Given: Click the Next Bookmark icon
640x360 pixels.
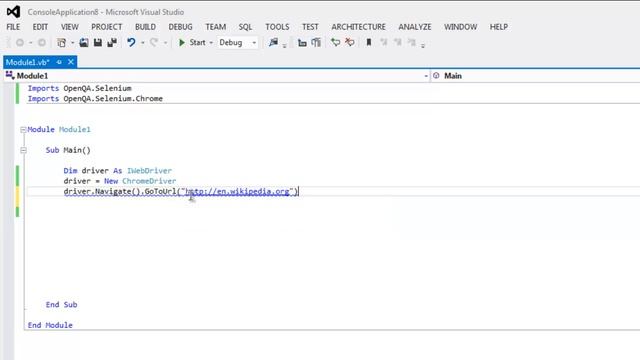Looking at the screenshot, I should pos(398,42).
